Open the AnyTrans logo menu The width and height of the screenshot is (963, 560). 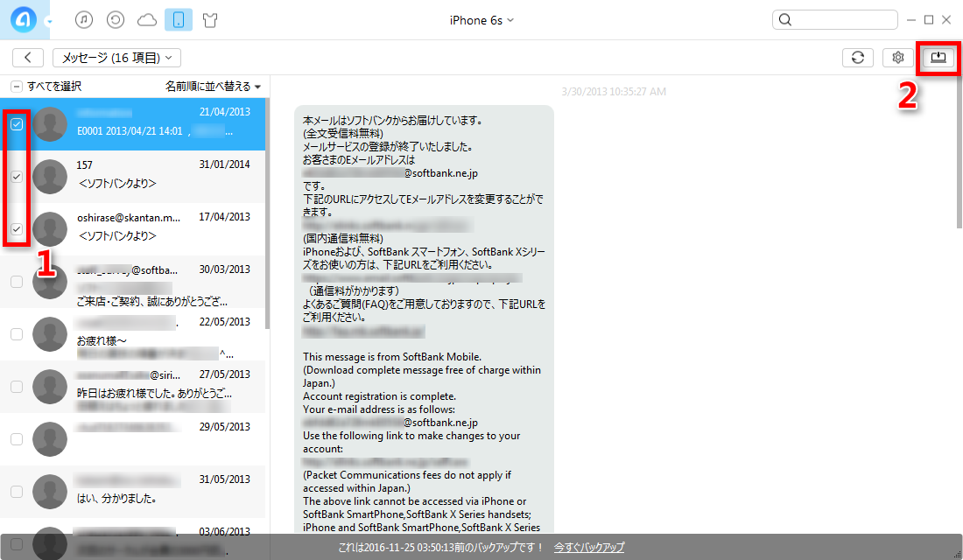point(24,19)
